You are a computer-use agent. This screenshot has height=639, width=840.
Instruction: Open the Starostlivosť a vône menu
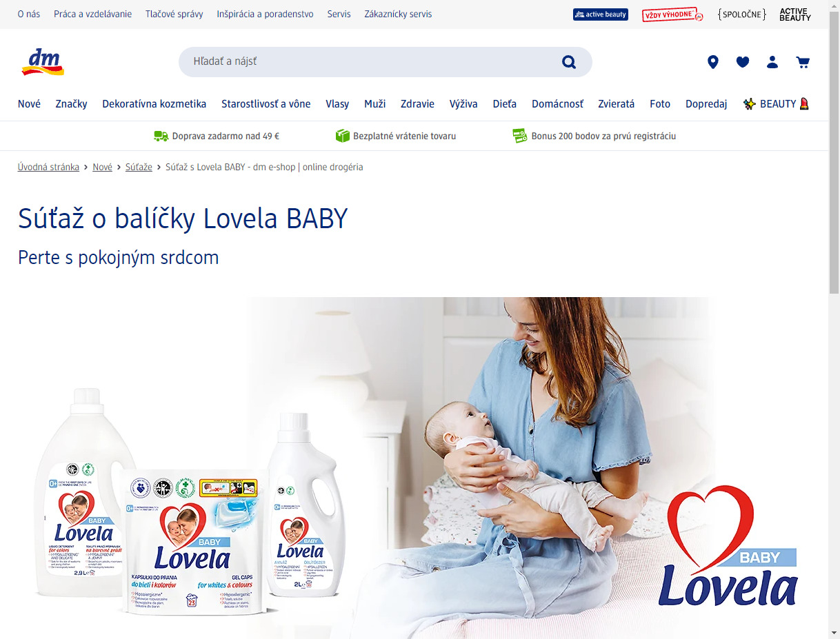(266, 104)
